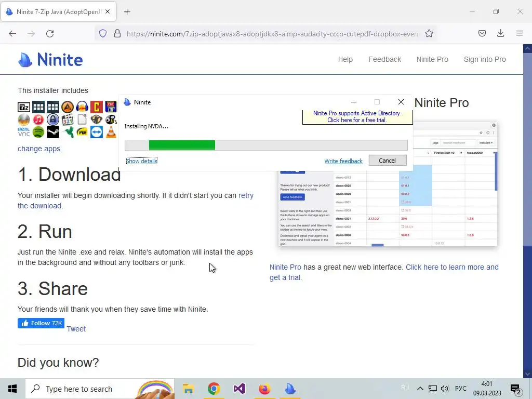Show hidden system tray icons
532x399 pixels.
coord(420,389)
